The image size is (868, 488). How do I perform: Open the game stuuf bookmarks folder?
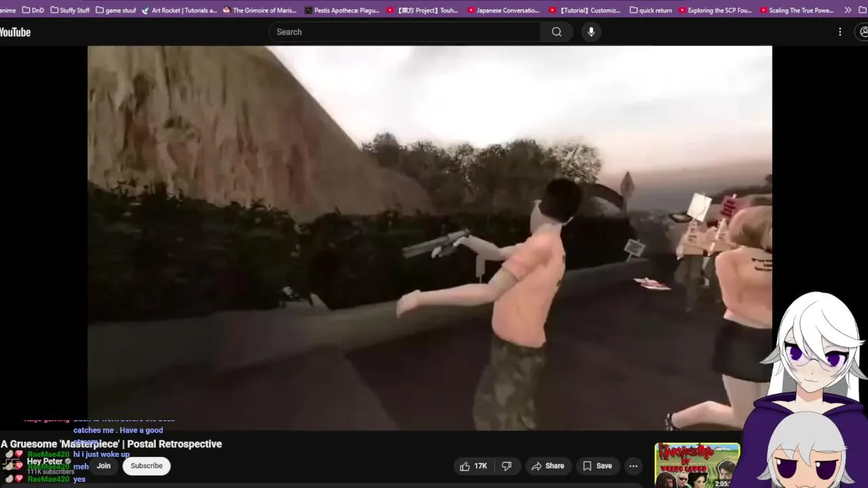click(116, 10)
